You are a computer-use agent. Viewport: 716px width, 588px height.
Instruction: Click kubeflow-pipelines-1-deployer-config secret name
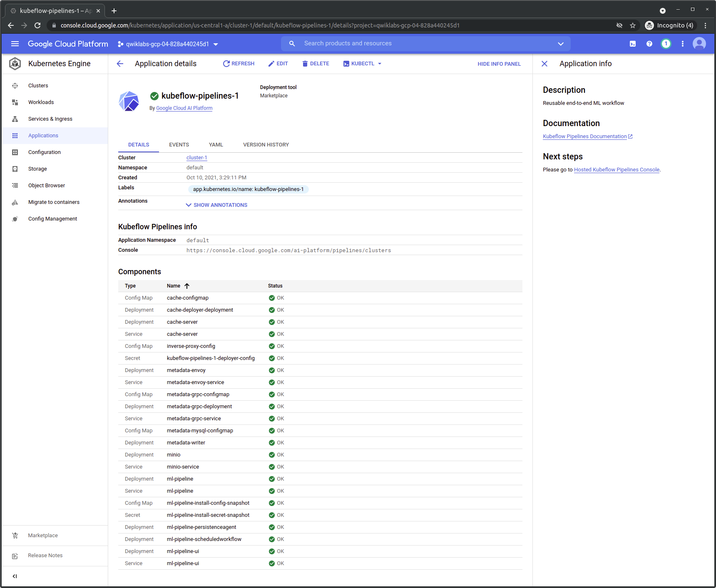coord(211,358)
